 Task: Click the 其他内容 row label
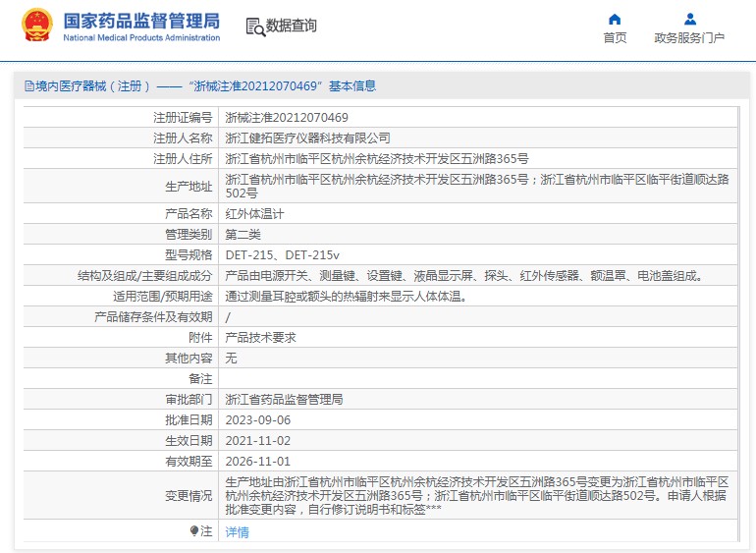(189, 359)
